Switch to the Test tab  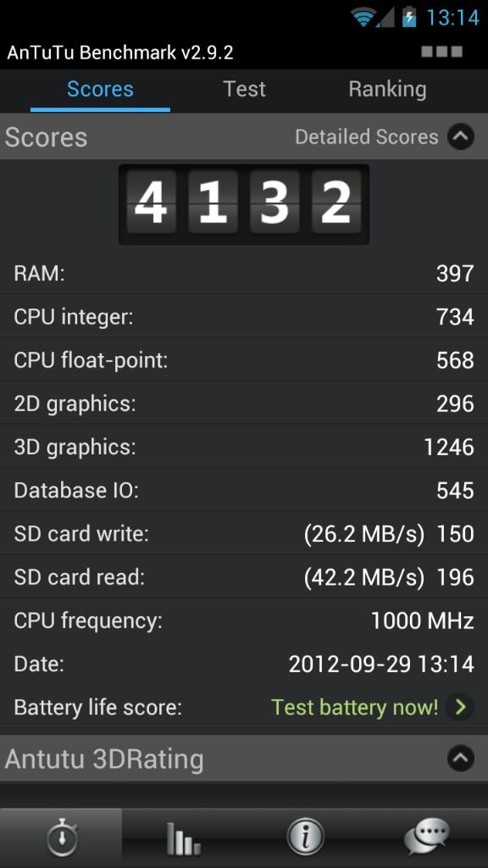click(244, 89)
